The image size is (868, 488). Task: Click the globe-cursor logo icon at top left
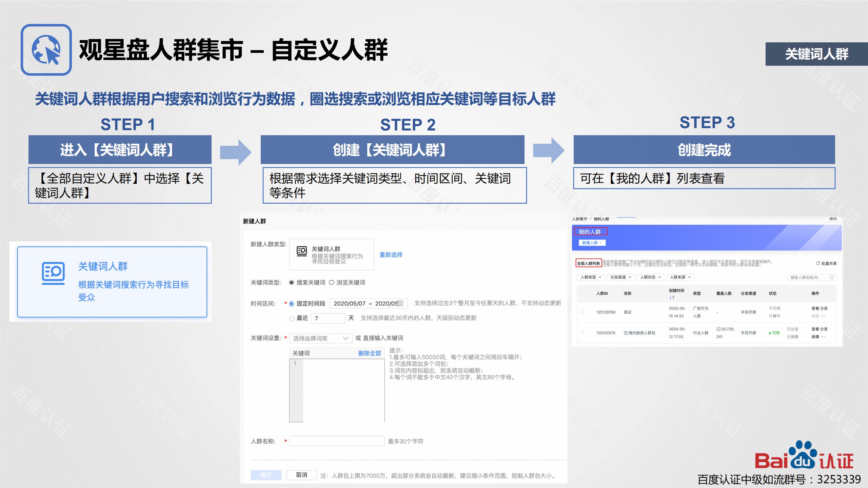pos(46,49)
